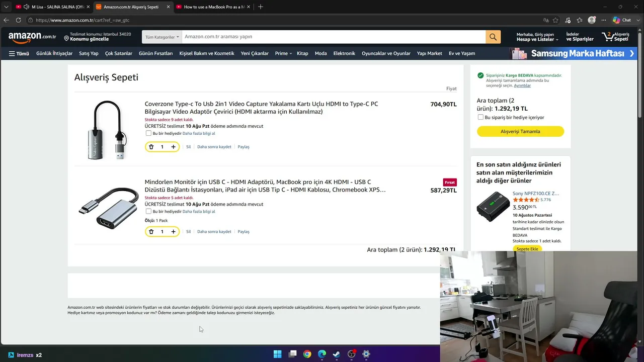This screenshot has height=362, width=644.
Task: Open the Ayrıntılar link about free shipping
Action: tap(522, 85)
